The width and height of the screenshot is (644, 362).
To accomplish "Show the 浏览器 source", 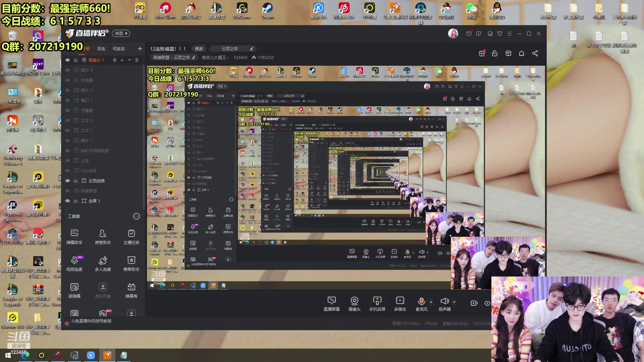I will 67,80.
